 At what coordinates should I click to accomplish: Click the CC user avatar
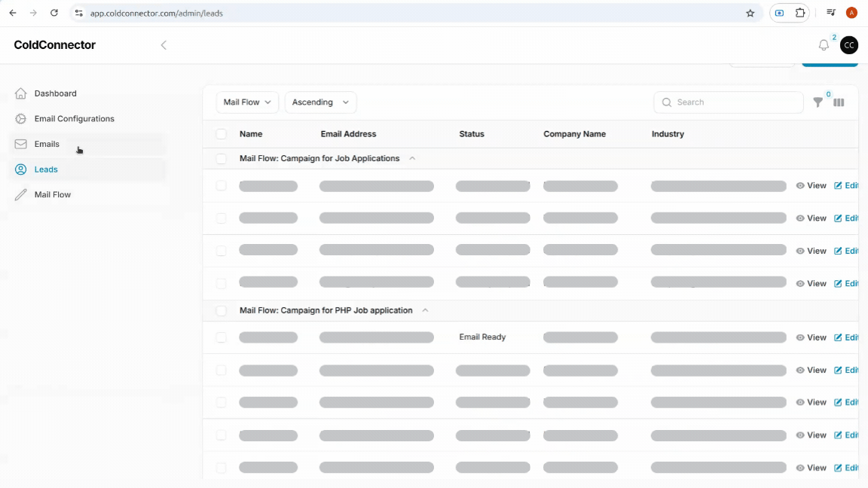coord(849,45)
